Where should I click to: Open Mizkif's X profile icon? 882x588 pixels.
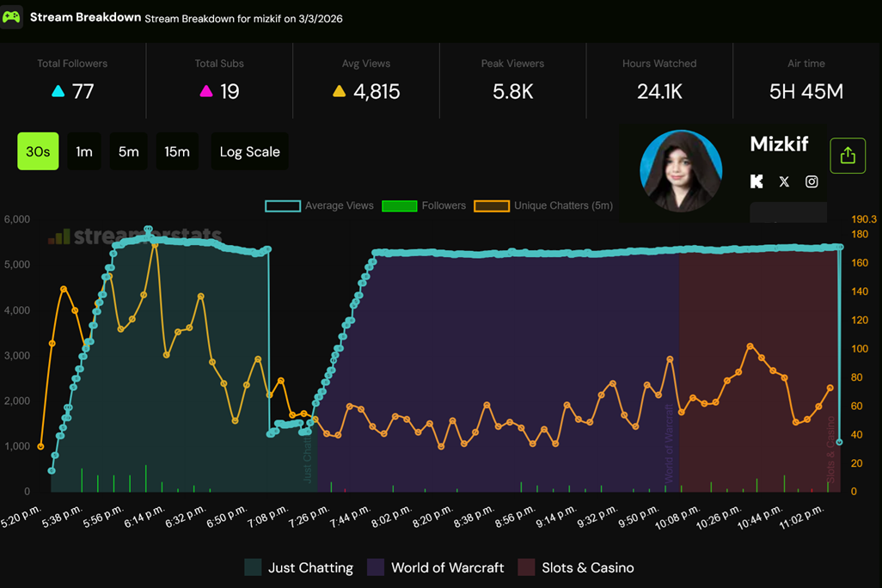click(x=784, y=181)
